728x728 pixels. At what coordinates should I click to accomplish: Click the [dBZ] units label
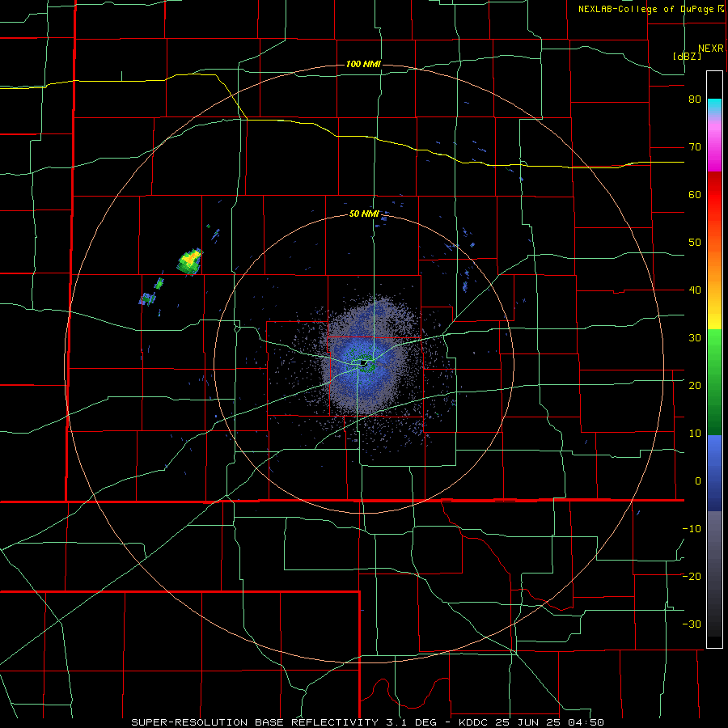click(x=687, y=56)
